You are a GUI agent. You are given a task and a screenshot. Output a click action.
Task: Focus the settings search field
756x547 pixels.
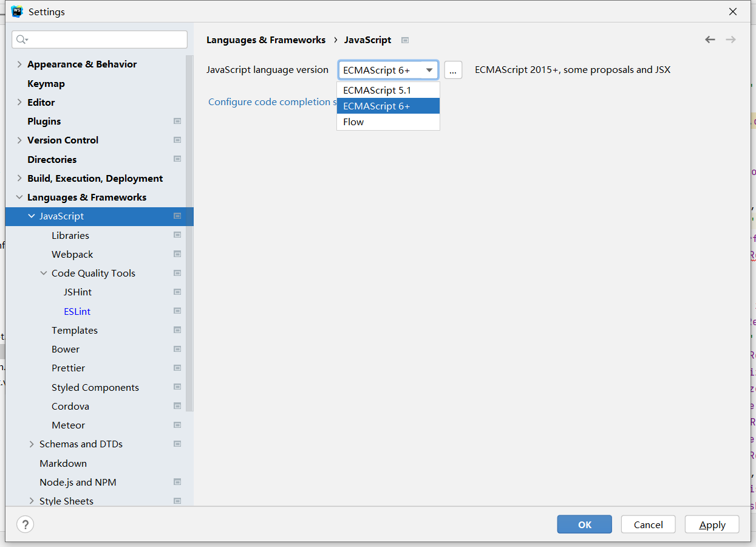[x=100, y=40]
